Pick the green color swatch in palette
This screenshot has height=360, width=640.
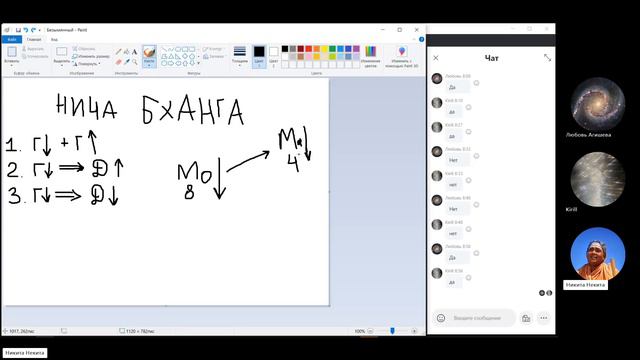[x=332, y=49]
